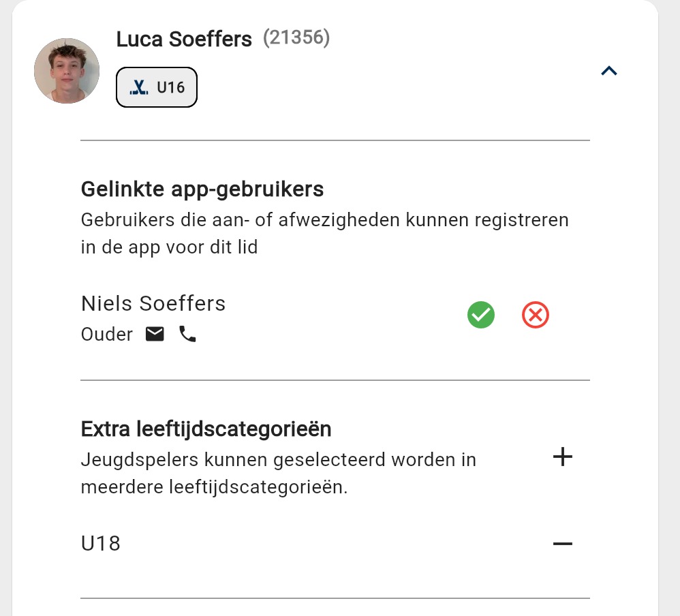Collapse the Luca Soeffers member card
This screenshot has width=680, height=616.
(608, 70)
